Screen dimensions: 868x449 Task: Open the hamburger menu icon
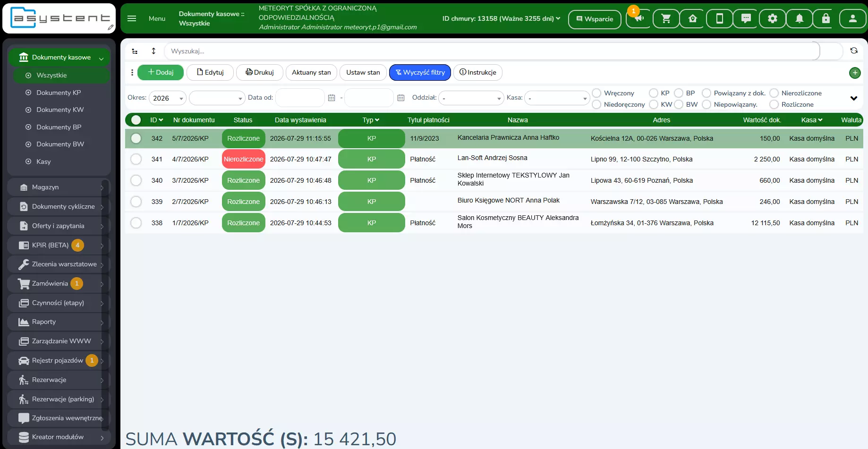tap(132, 18)
